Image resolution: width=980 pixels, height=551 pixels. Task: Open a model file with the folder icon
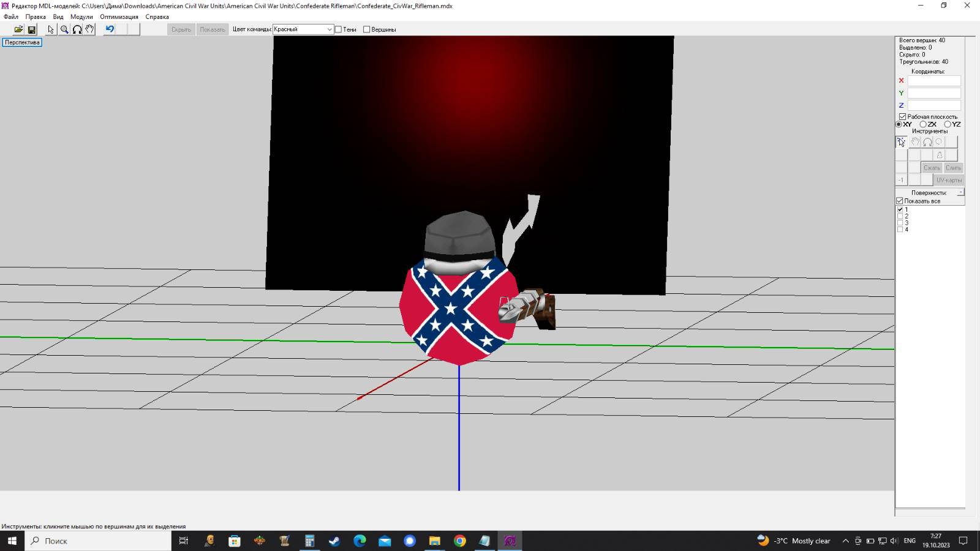[19, 29]
